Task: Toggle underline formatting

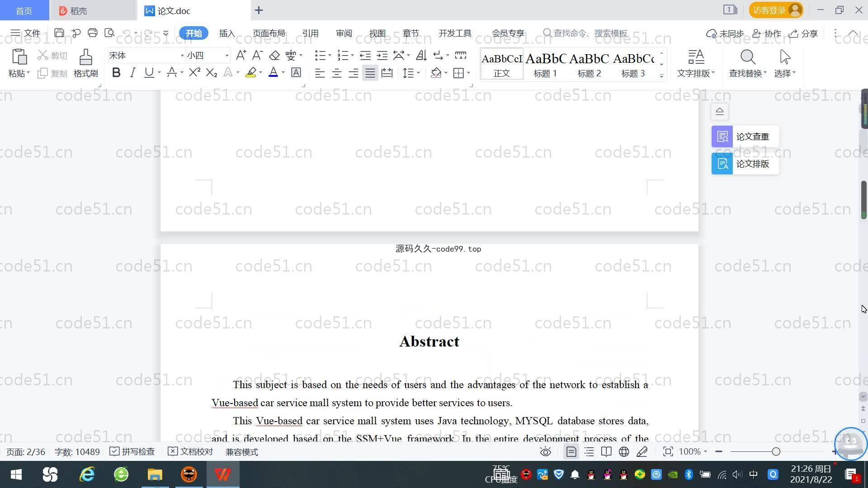Action: click(149, 73)
